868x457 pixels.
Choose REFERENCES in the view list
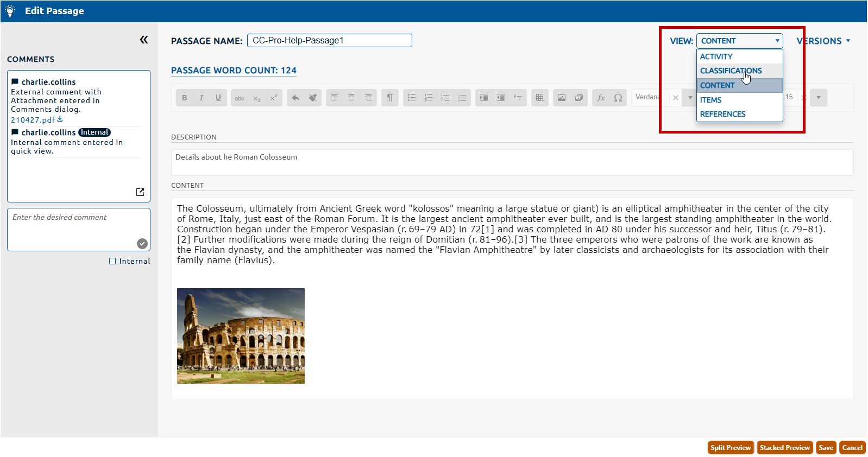[722, 115]
